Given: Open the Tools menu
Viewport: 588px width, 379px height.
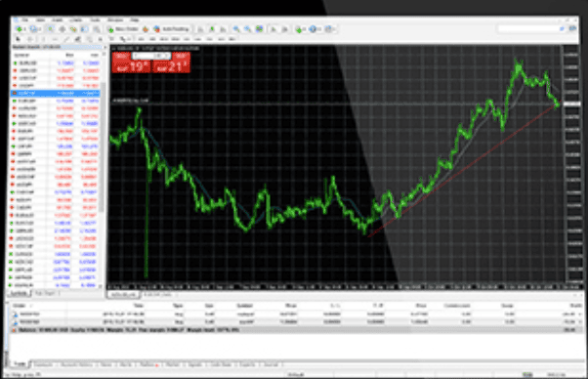Looking at the screenshot, I should (95, 20).
